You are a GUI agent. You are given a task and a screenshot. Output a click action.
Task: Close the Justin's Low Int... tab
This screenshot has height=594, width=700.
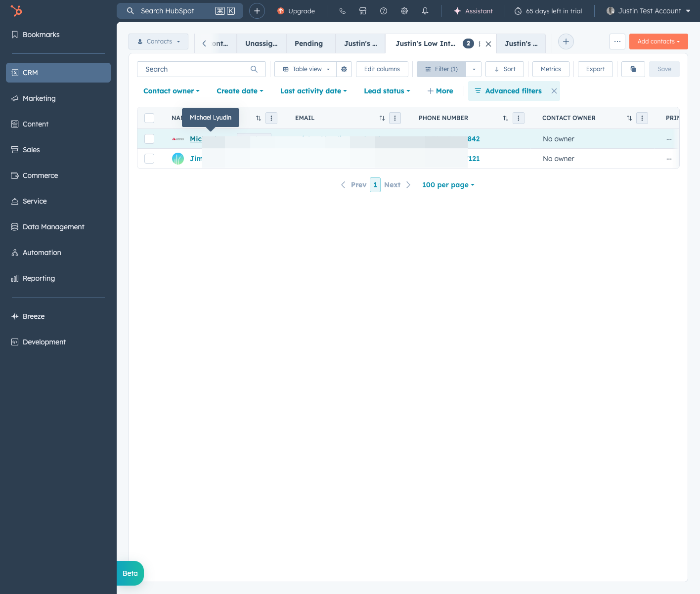[488, 44]
